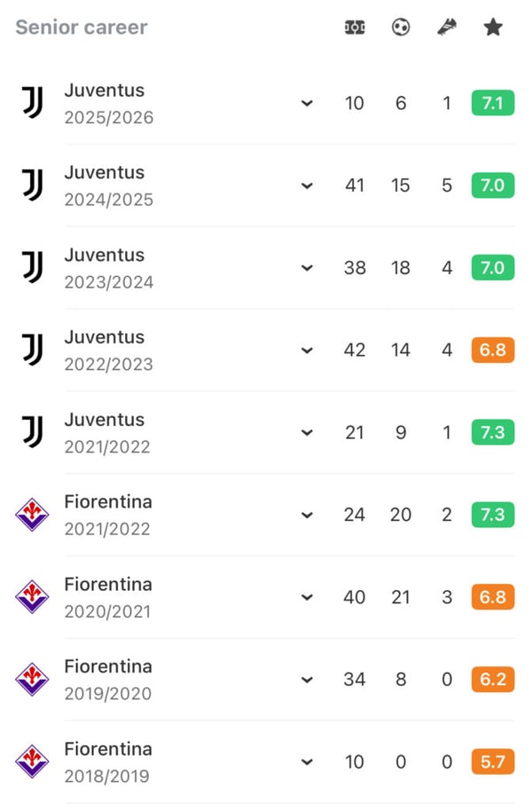Click the 6.2 rating for Fiorentina 2019/2020
532x811 pixels.
pyautogui.click(x=493, y=680)
